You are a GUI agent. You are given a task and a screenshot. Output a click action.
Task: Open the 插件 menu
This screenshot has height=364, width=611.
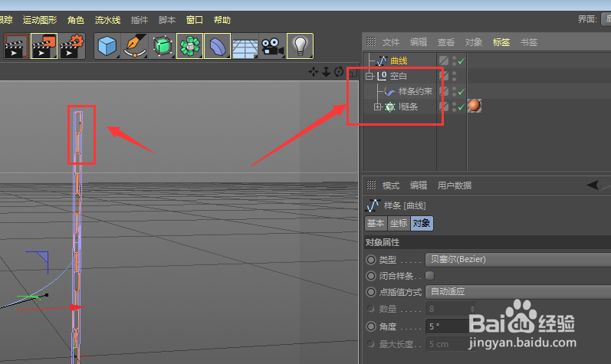[139, 20]
